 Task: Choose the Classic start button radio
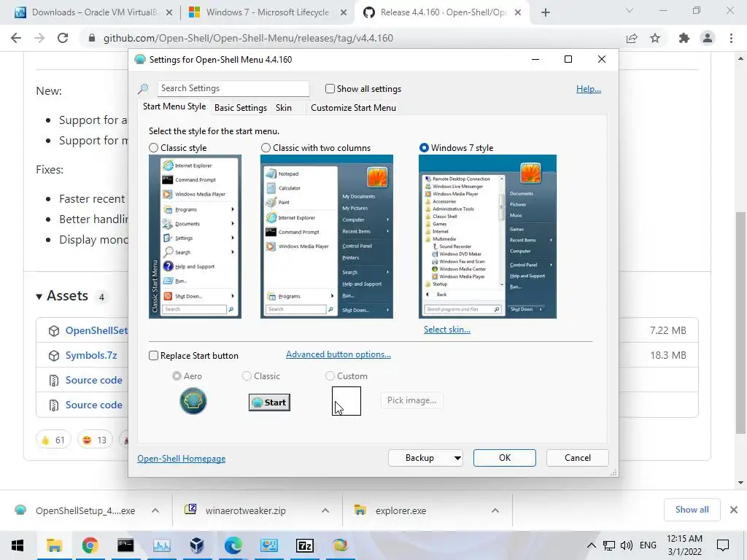point(247,376)
